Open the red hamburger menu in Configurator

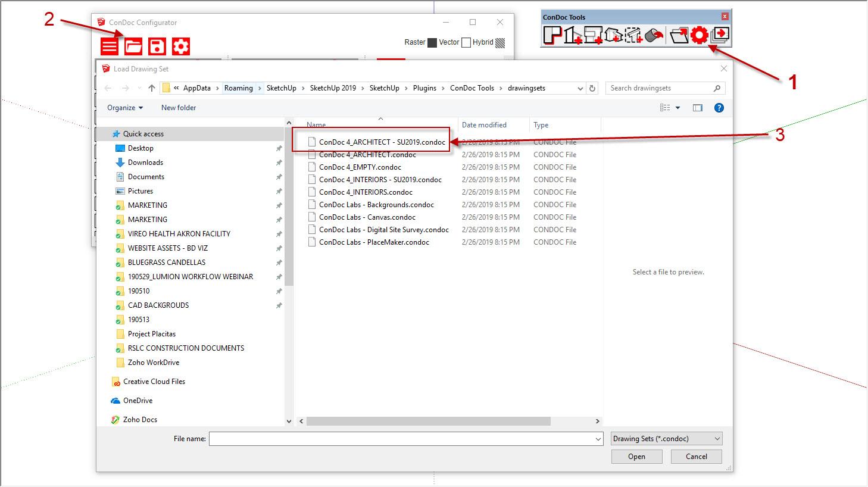tap(110, 46)
